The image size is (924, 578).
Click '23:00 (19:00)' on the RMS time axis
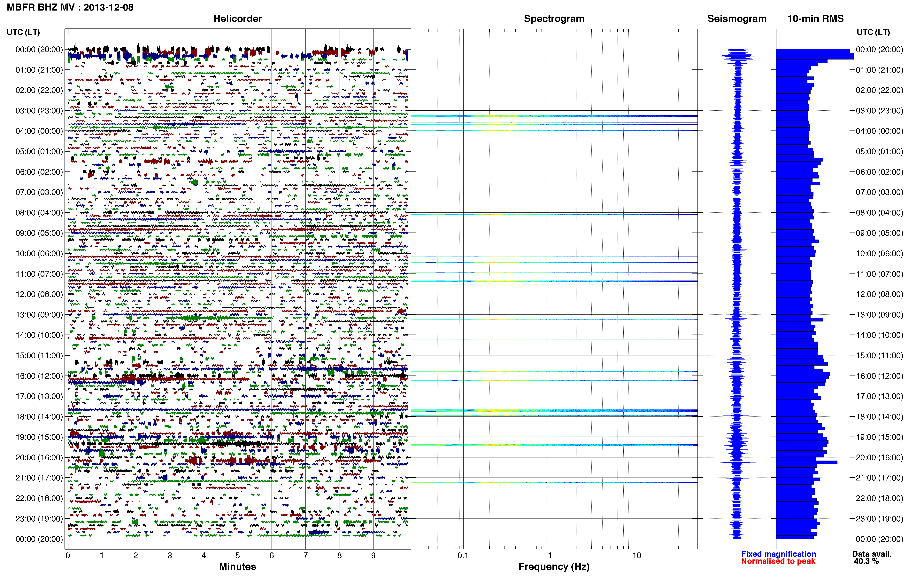[880, 519]
